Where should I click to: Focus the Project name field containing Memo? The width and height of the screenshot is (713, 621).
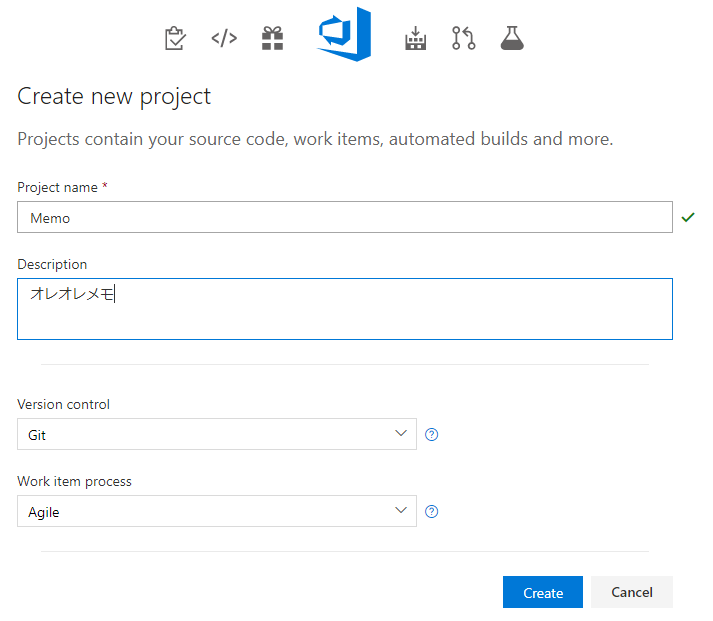(x=345, y=217)
